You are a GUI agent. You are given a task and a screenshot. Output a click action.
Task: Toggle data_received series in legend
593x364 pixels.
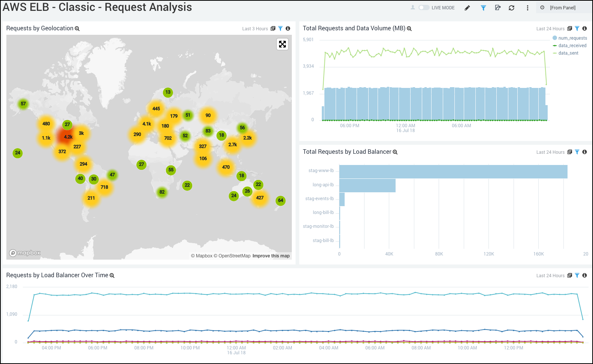(x=572, y=46)
